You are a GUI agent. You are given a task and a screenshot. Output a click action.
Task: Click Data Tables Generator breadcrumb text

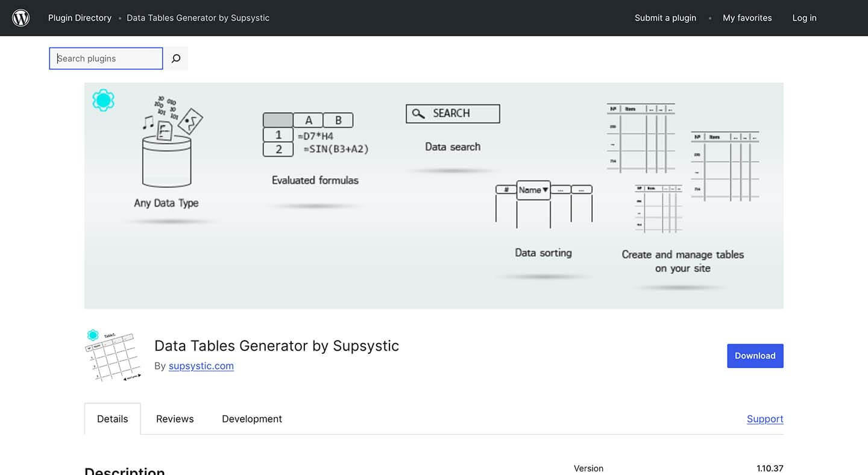(198, 18)
